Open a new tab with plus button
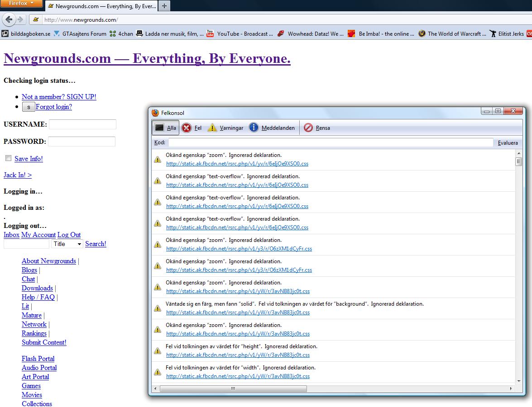Screen dimensions: 532x407 click(164, 6)
